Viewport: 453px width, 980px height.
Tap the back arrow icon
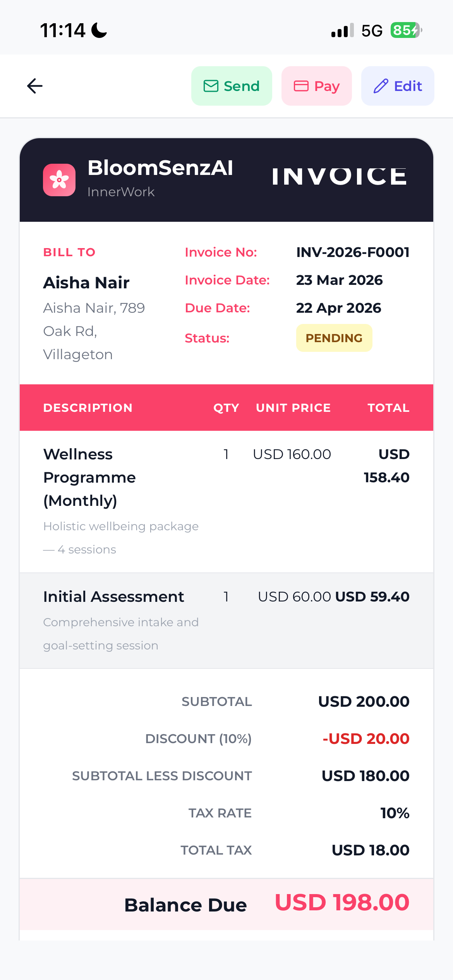click(35, 86)
